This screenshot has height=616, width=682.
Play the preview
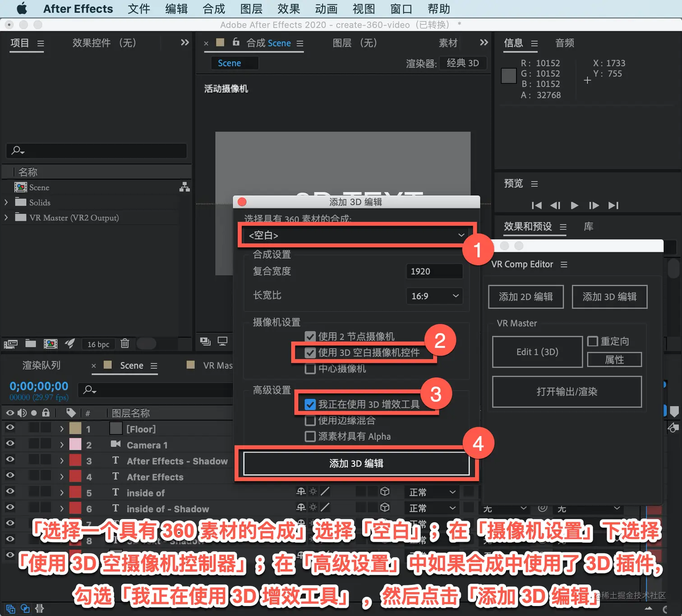[x=575, y=205]
